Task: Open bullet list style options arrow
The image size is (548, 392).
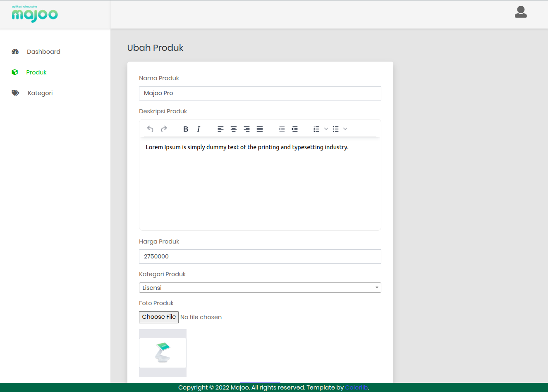Action: pos(345,129)
